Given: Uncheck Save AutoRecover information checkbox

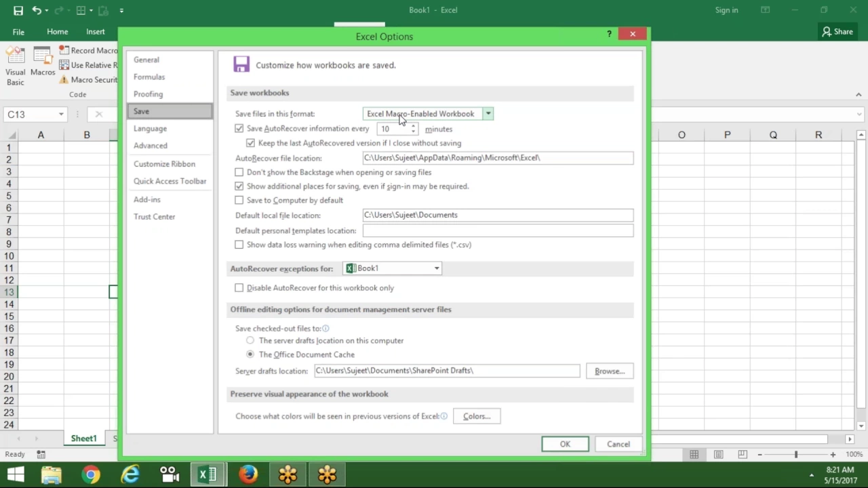Looking at the screenshot, I should tap(239, 128).
